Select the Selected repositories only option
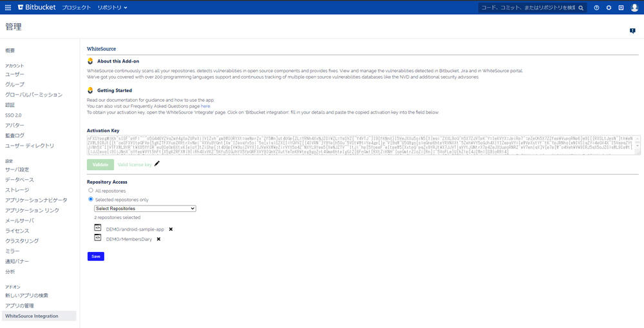This screenshot has width=644, height=328. [x=91, y=199]
